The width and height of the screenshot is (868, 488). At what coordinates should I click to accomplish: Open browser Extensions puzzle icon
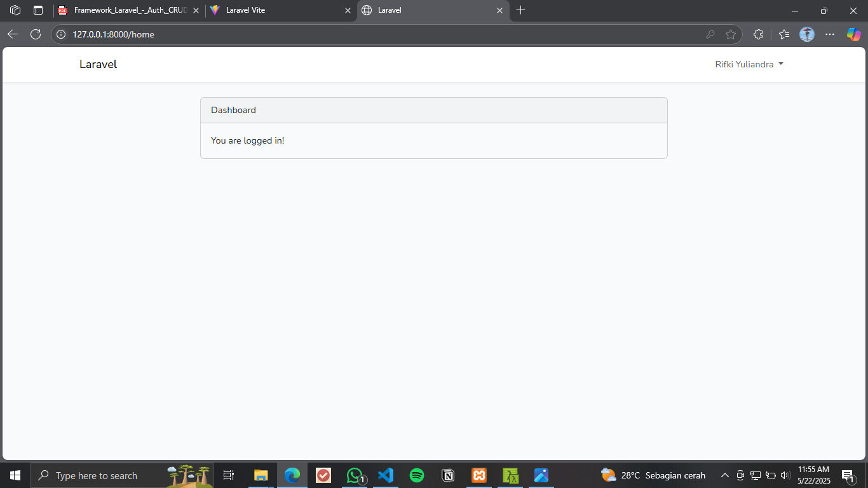[x=758, y=34]
